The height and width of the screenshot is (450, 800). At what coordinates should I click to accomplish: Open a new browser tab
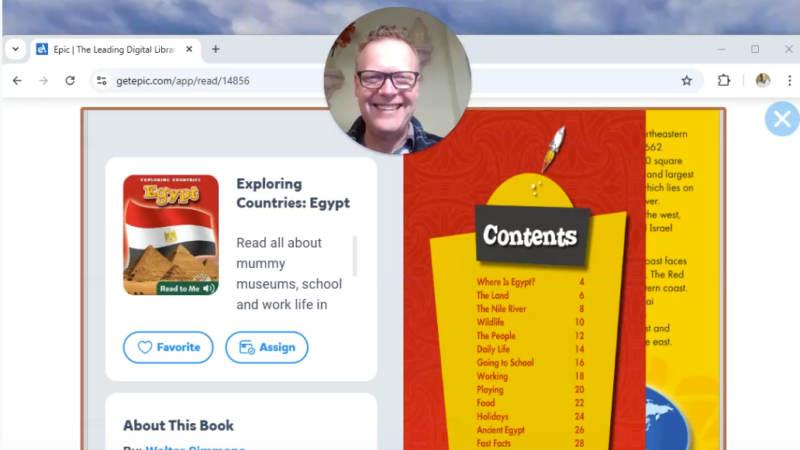pyautogui.click(x=215, y=49)
